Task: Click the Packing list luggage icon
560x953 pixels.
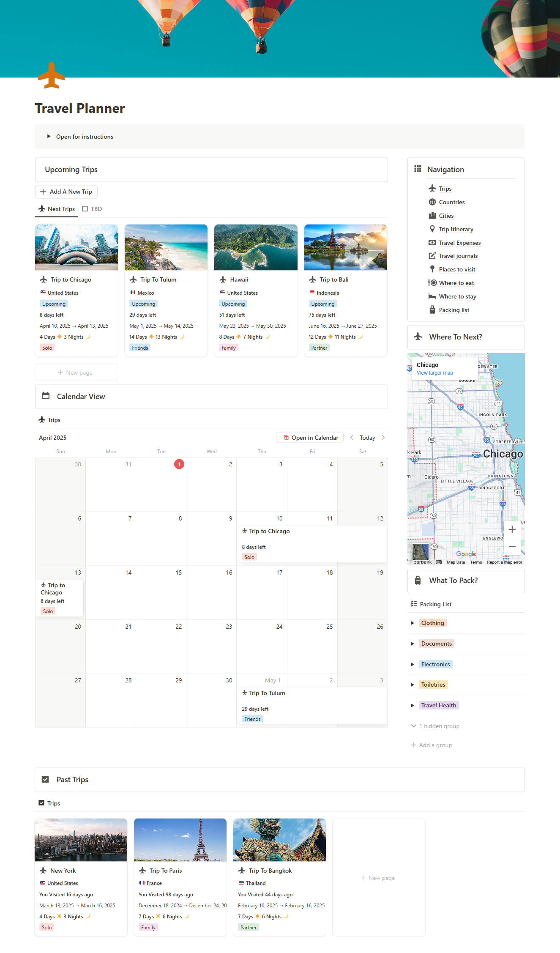Action: tap(432, 310)
